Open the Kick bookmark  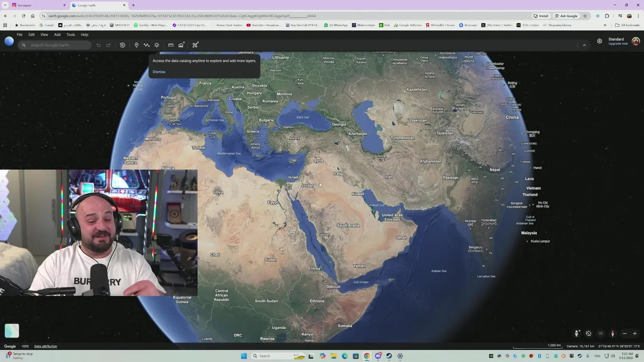point(385,25)
